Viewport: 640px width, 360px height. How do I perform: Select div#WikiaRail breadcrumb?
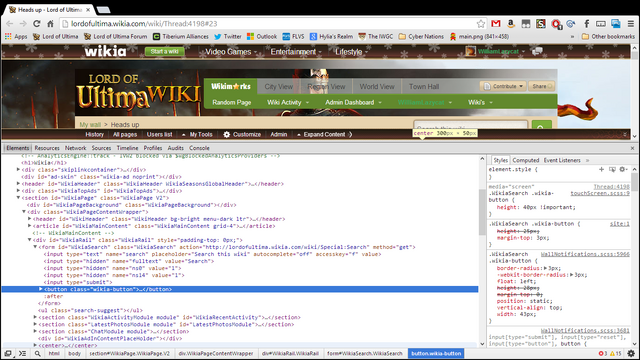(x=290, y=353)
